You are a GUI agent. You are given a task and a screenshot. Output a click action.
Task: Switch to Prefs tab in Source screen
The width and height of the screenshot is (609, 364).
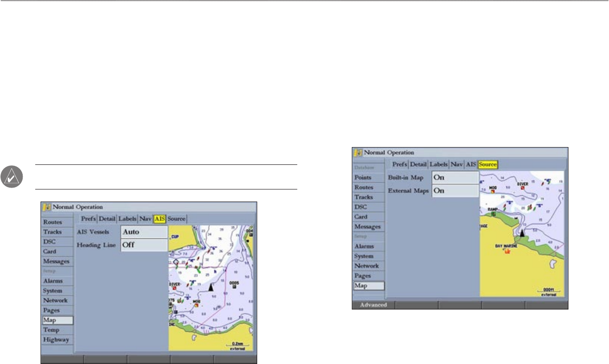(400, 165)
